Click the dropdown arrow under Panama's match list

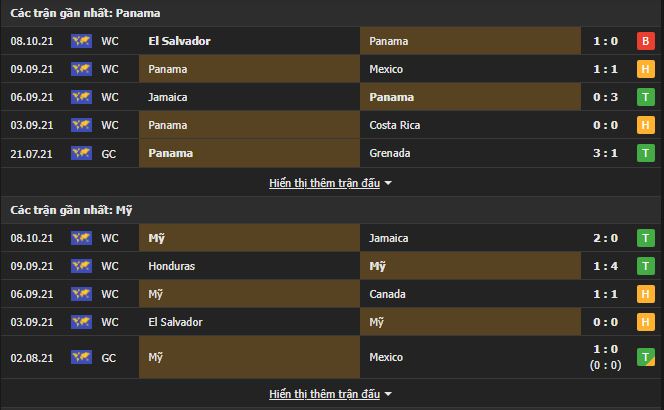(x=388, y=184)
